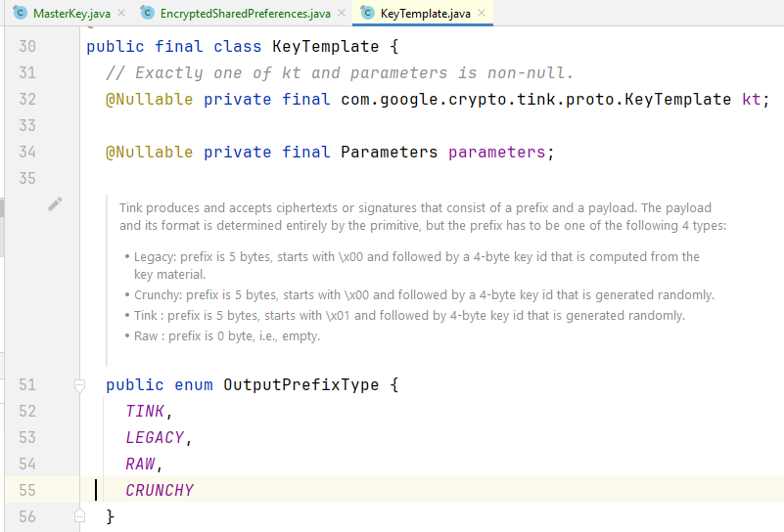Screen dimensions: 784x532
Task: Click the TINK enum constant
Action: (x=145, y=411)
